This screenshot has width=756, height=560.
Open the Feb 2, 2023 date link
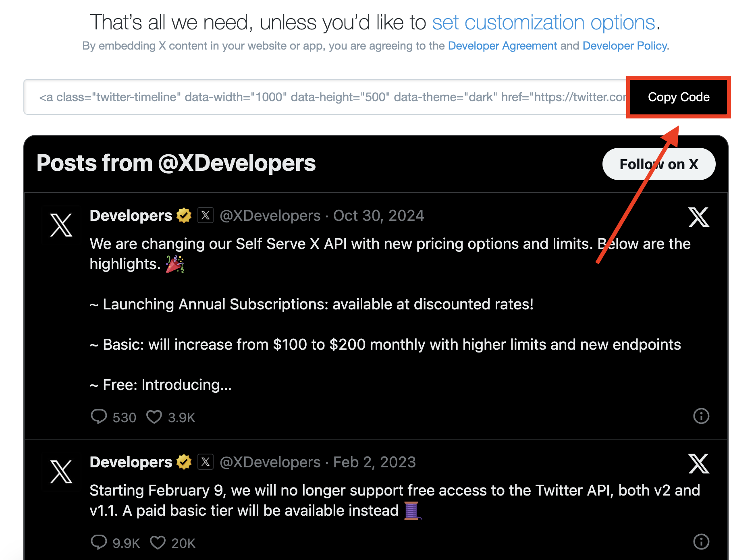click(x=374, y=463)
